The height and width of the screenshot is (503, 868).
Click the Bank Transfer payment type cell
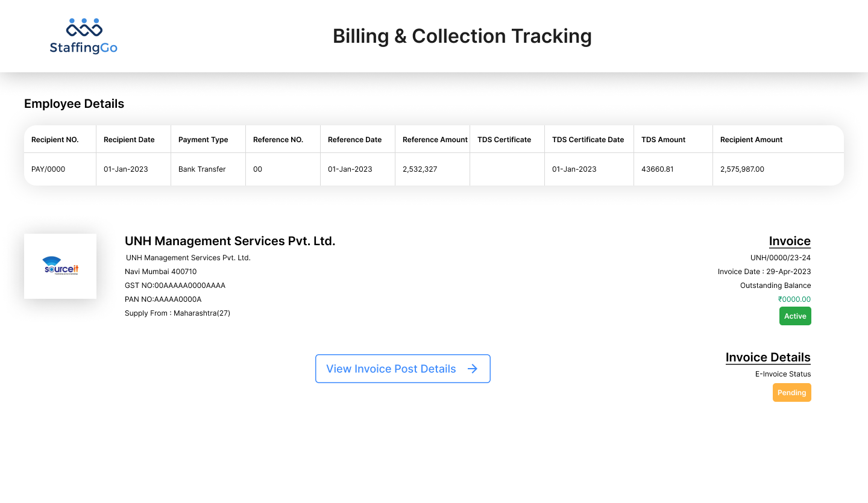coord(202,169)
